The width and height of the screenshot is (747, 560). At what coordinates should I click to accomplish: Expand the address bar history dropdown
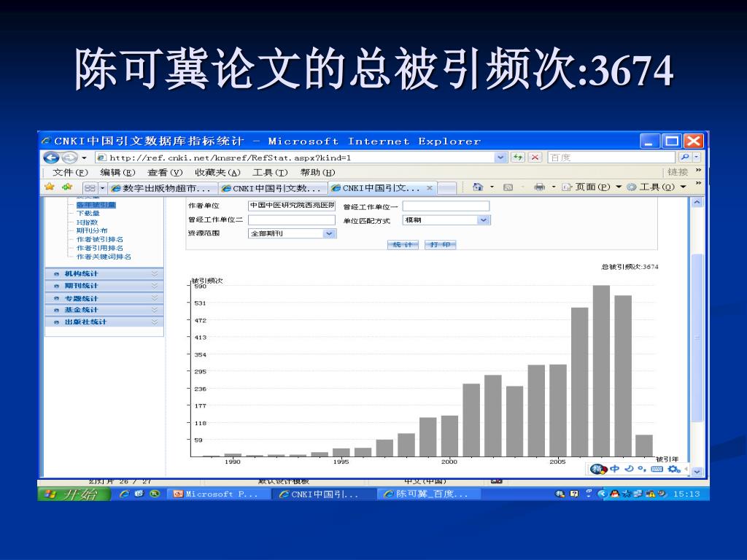(x=500, y=157)
